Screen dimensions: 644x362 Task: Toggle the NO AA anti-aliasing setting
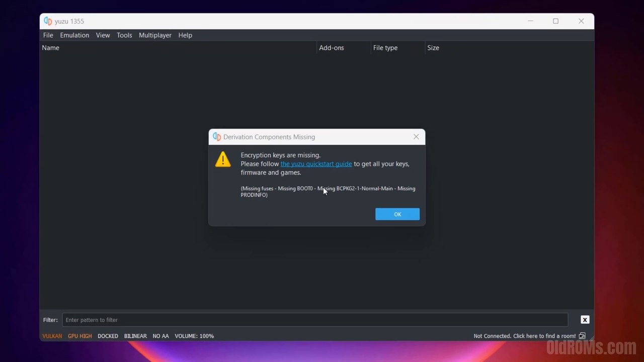point(161,336)
